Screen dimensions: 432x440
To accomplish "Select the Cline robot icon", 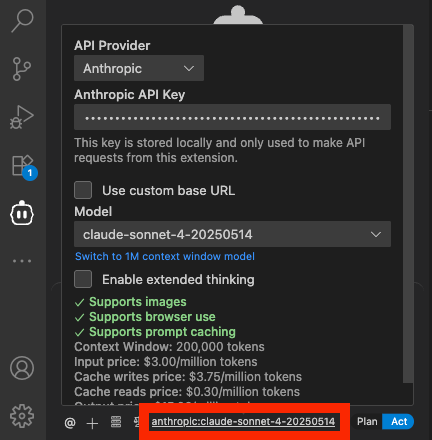I will tap(22, 213).
